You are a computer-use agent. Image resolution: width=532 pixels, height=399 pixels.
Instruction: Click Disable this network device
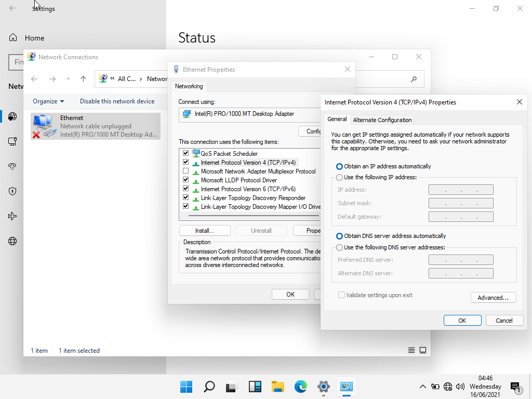click(x=117, y=101)
